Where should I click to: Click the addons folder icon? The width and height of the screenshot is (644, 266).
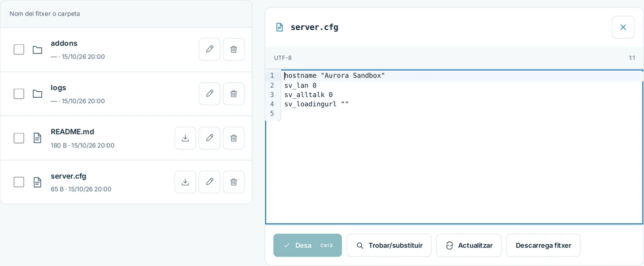click(x=37, y=49)
